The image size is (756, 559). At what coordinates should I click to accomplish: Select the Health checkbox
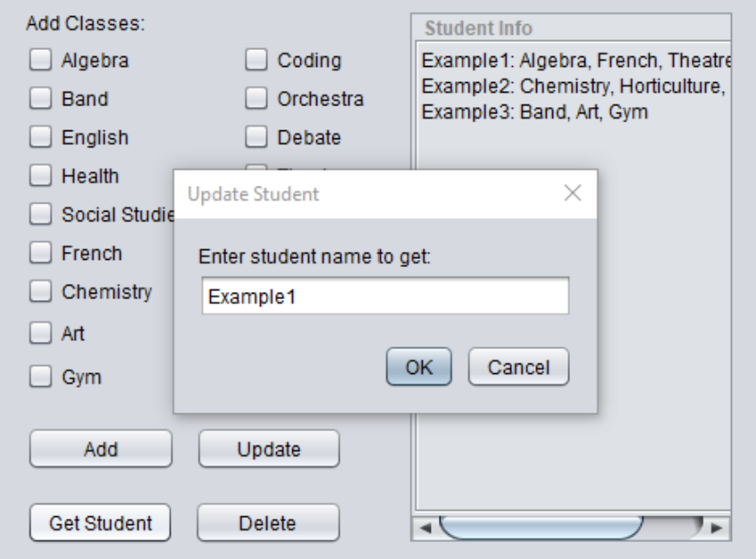point(40,175)
